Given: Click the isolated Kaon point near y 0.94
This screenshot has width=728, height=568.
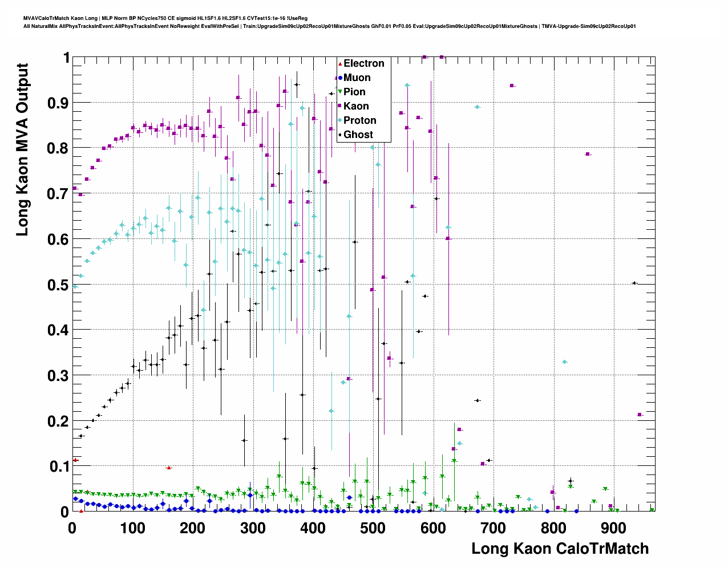Looking at the screenshot, I should [x=512, y=86].
